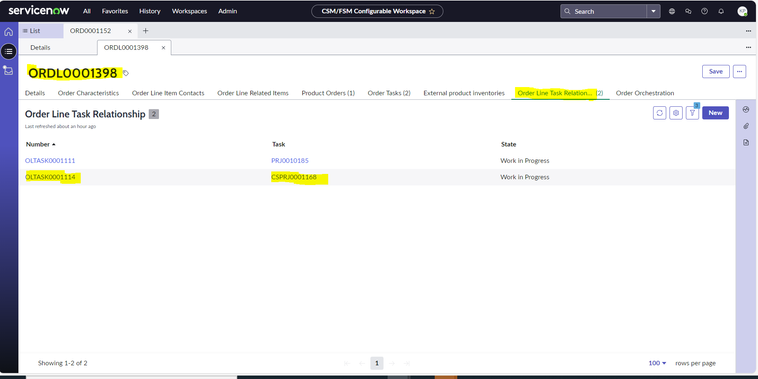Image resolution: width=758 pixels, height=379 pixels.
Task: Change the 100 rows per page dropdown
Action: [657, 363]
